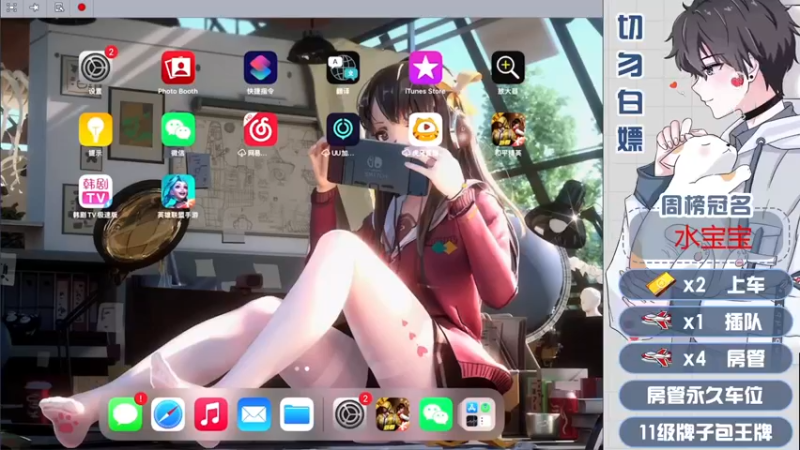This screenshot has height=450, width=800.
Task: Click the screenshot icon in mirroring toolbar
Action: pyautogui.click(x=59, y=7)
